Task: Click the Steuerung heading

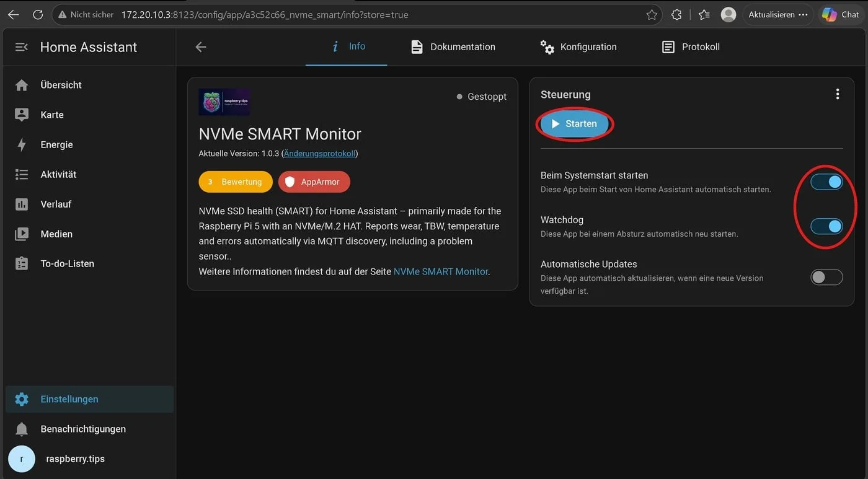Action: click(565, 95)
